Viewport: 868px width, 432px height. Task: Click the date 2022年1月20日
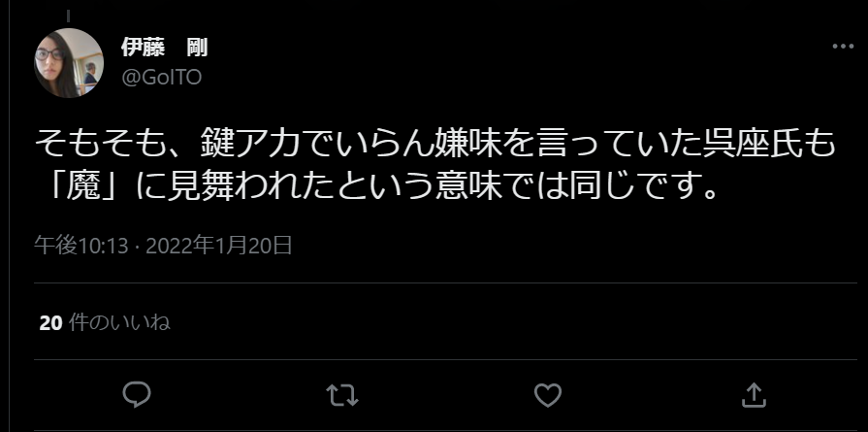218,246
